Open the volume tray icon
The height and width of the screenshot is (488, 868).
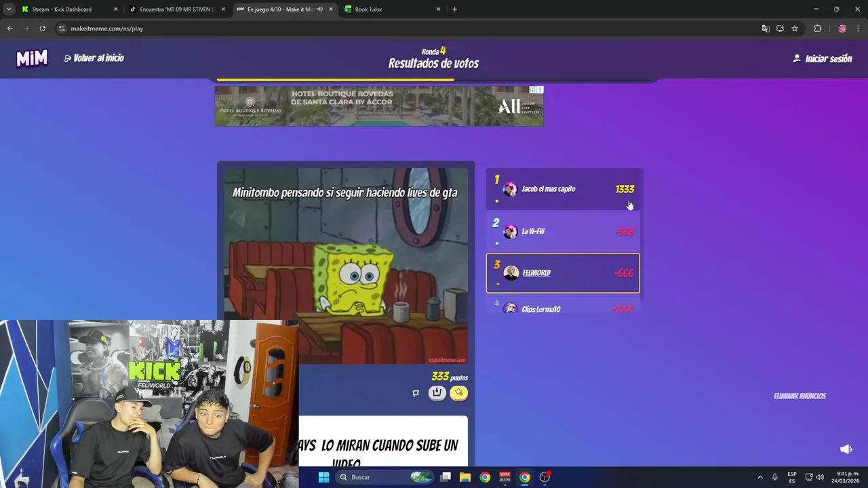[x=820, y=477]
